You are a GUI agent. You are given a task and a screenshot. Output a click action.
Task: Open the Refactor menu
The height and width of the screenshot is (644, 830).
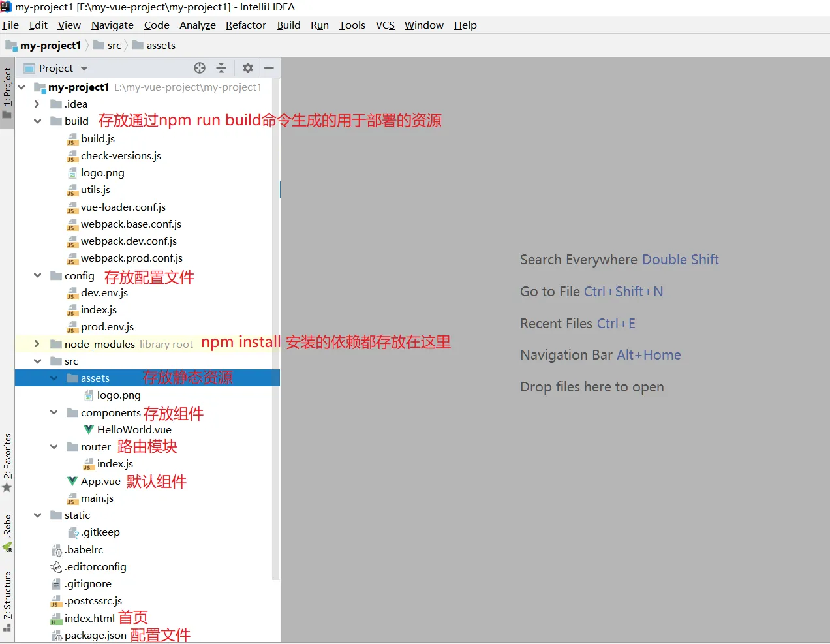[246, 25]
